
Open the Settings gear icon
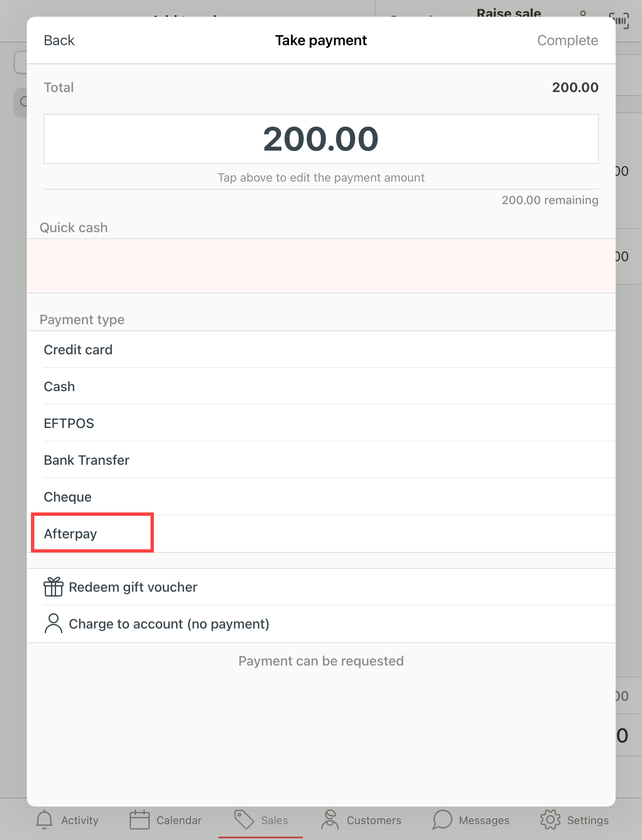click(550, 820)
